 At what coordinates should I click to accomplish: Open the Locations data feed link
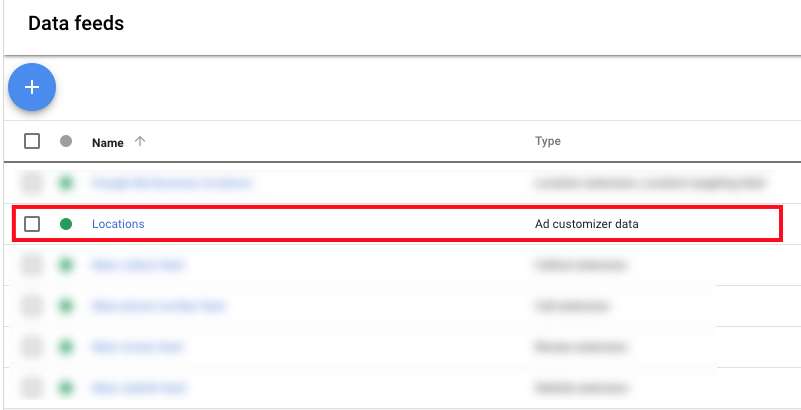pyautogui.click(x=118, y=224)
